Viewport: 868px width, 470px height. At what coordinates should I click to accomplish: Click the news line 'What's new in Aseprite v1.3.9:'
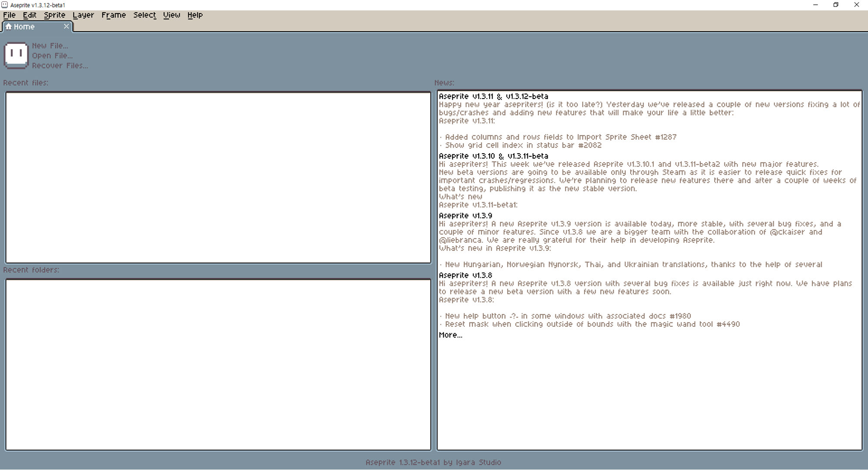(x=495, y=248)
